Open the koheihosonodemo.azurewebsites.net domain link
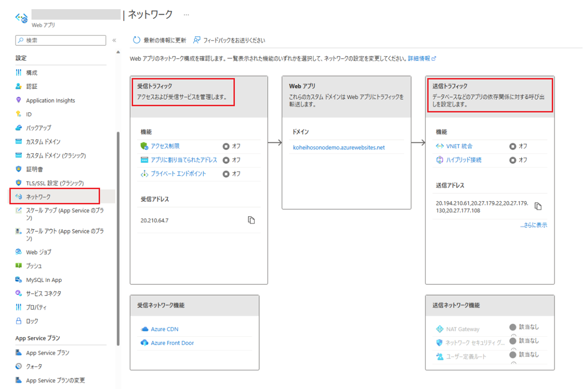The image size is (588, 389). coord(339,148)
